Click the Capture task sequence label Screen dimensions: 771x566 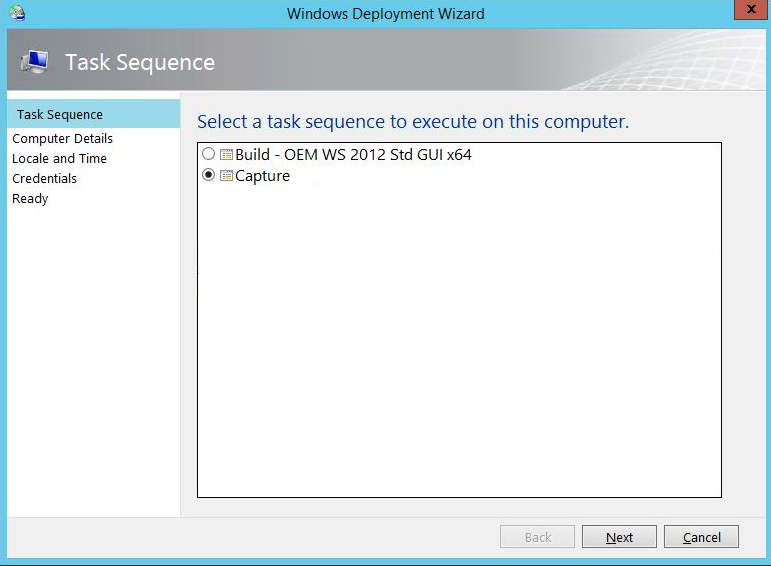coord(262,176)
